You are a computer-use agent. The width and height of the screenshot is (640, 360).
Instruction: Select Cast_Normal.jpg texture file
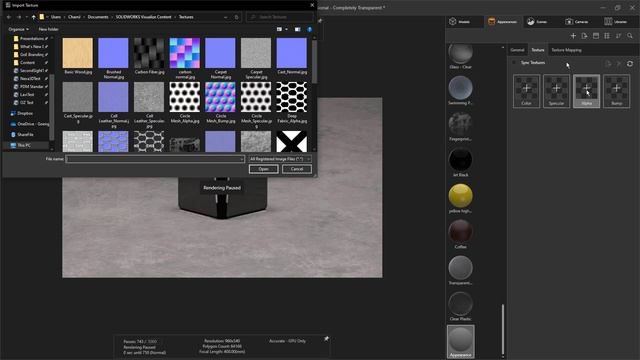[x=292, y=56]
